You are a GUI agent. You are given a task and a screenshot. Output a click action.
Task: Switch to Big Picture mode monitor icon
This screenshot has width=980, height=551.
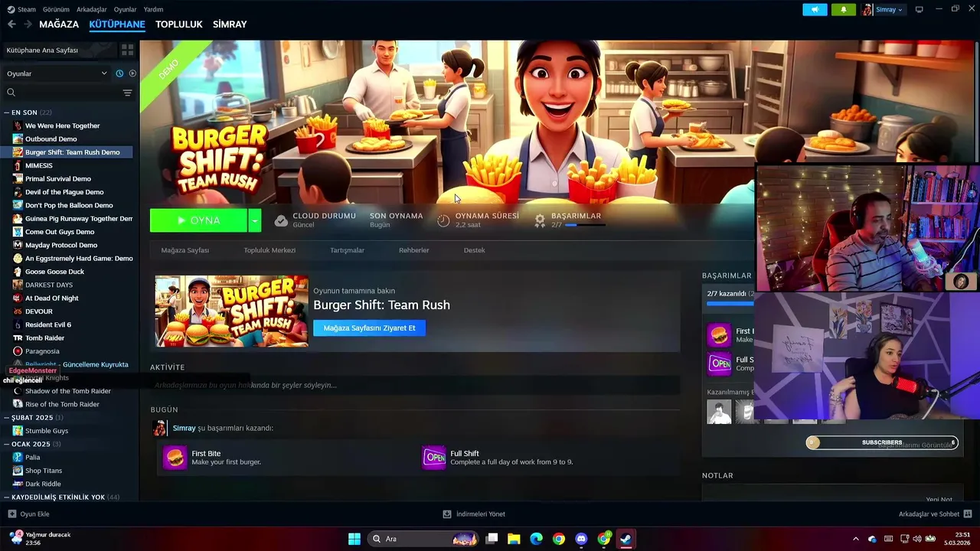920,9
